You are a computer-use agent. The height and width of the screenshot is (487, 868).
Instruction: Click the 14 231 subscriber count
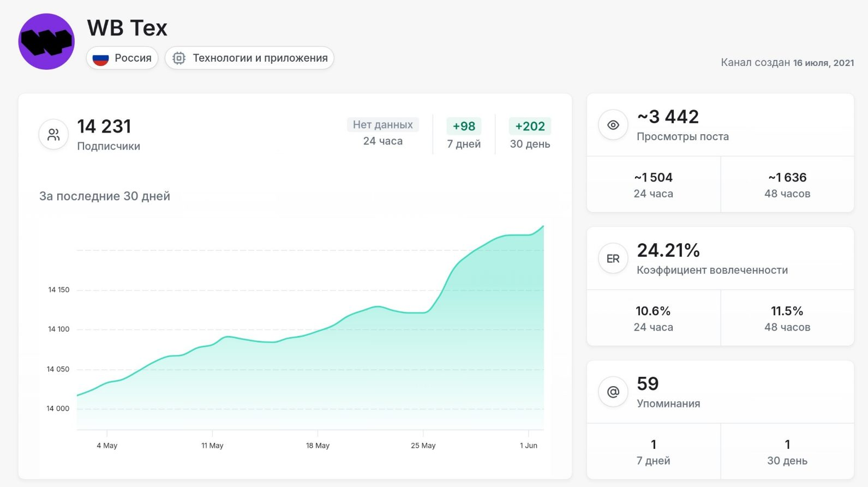tap(104, 127)
